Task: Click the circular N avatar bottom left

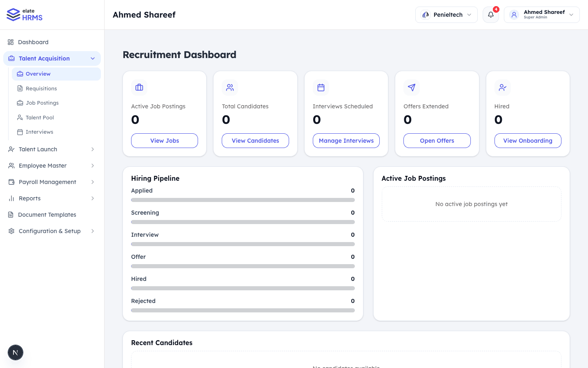Action: [x=15, y=352]
